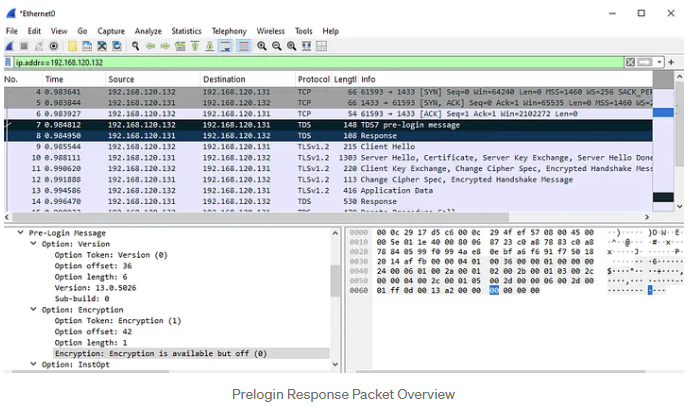Clear the display filter with the X icon
The image size is (692, 409).
pos(632,62)
